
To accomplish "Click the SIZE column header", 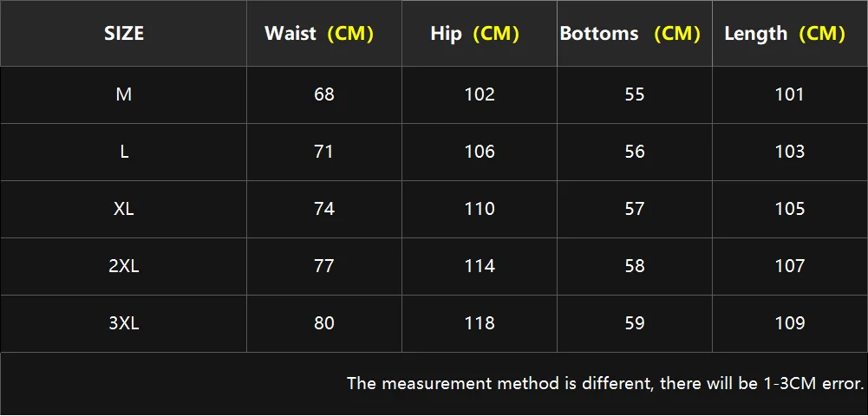I will point(124,34).
